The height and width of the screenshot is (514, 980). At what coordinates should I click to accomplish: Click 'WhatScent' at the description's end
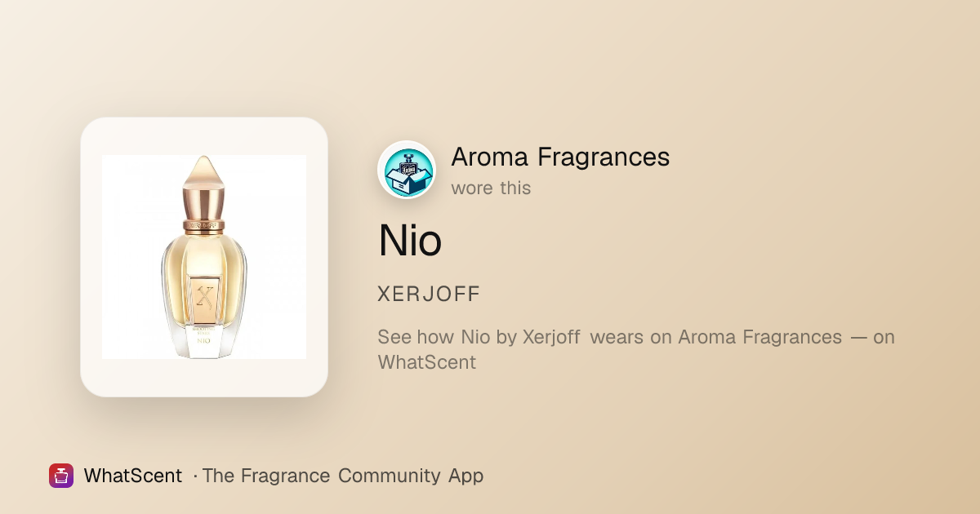pos(427,361)
